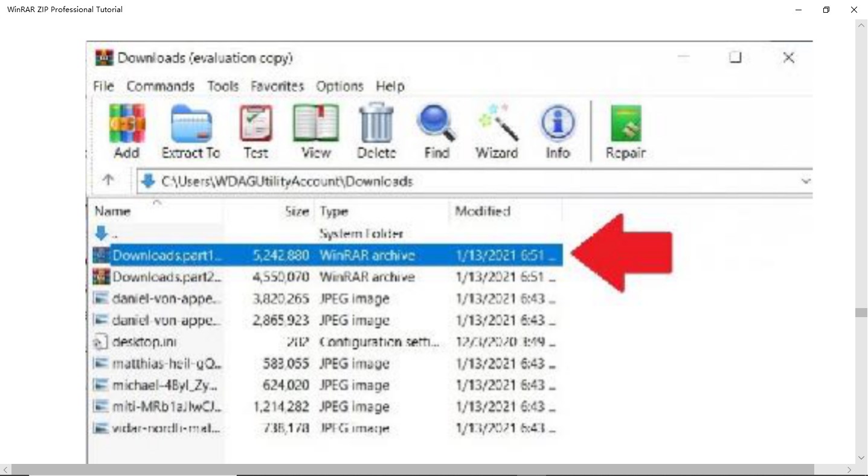
Task: Show archive Info icon
Action: 558,124
